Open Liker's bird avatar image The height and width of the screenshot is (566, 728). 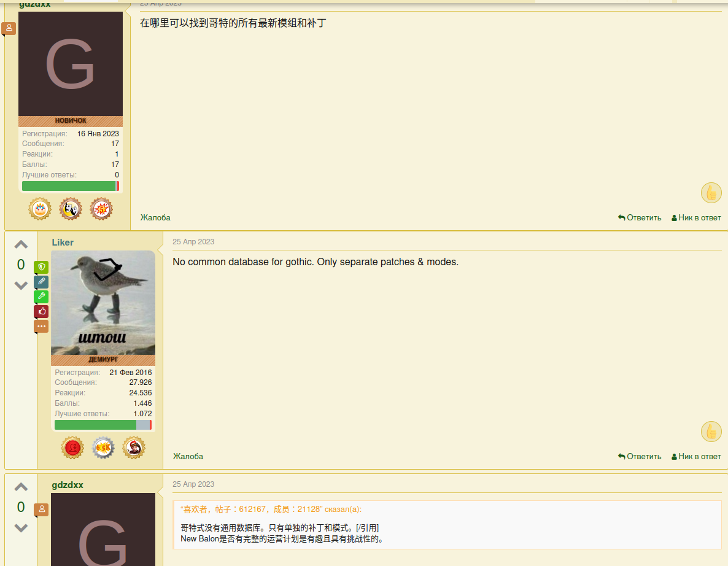click(x=103, y=303)
